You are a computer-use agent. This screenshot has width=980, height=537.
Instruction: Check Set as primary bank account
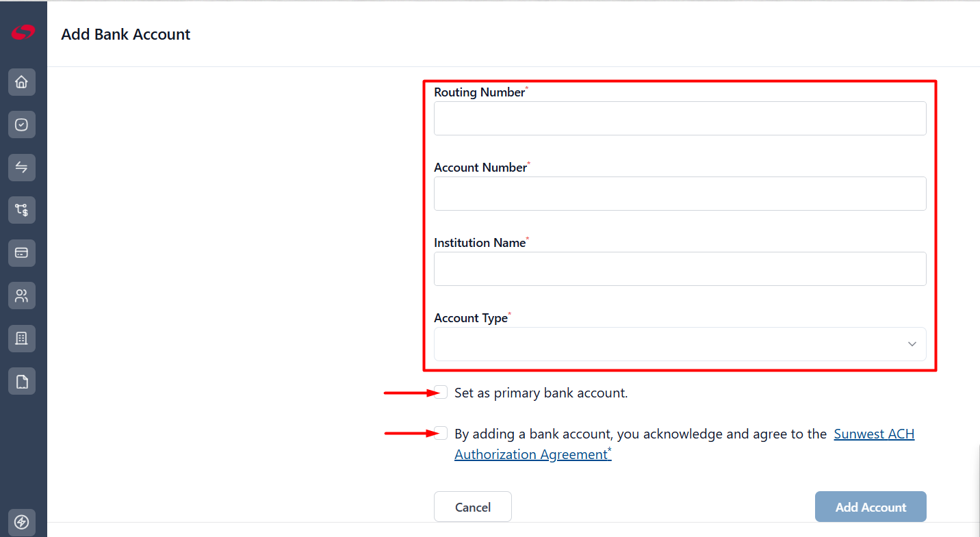point(441,392)
